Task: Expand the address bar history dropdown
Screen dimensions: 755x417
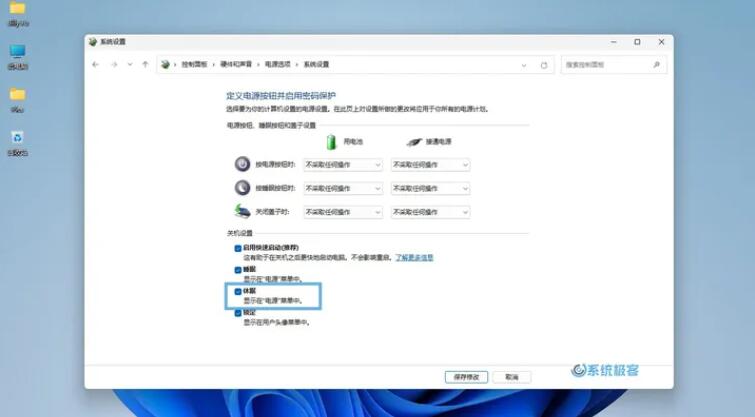Action: (x=524, y=65)
